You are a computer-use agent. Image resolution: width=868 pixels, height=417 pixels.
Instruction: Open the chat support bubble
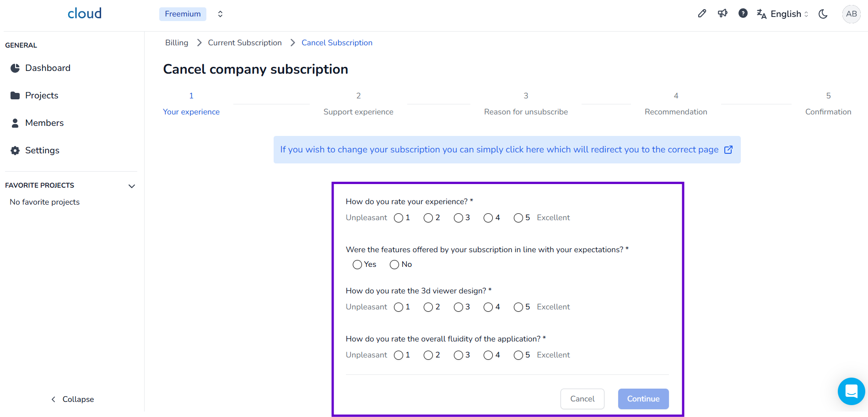tap(851, 391)
